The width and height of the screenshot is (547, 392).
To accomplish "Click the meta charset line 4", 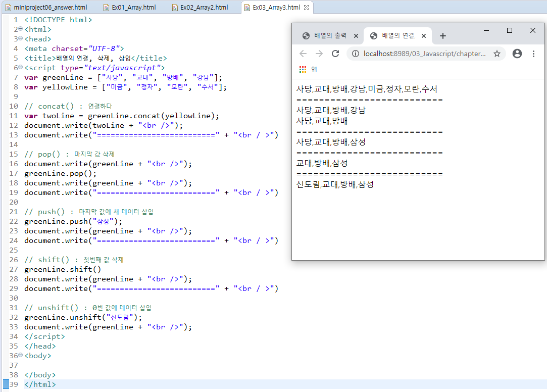I will [x=74, y=48].
